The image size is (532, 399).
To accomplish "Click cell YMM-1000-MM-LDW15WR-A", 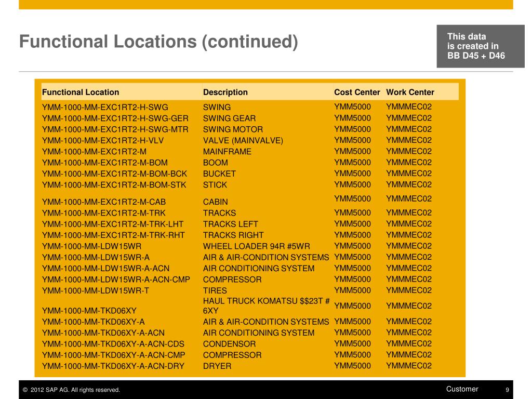I will pos(96,258).
